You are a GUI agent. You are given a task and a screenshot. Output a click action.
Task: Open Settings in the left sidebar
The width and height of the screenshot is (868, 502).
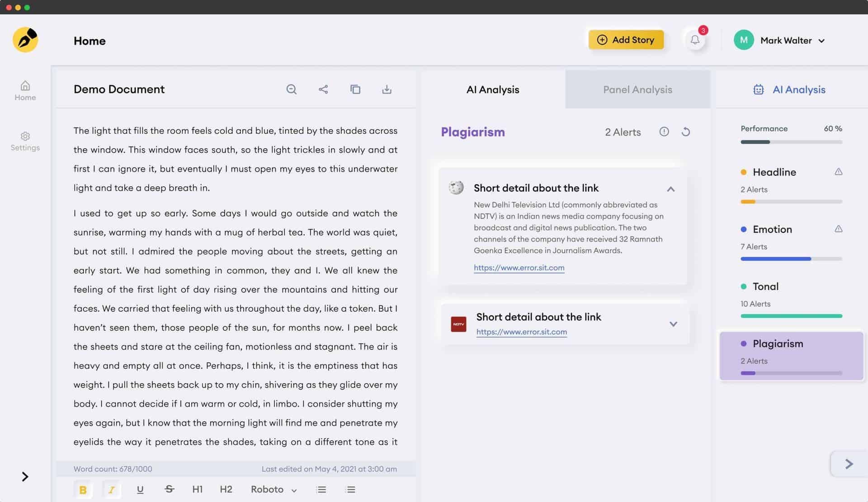coord(25,141)
